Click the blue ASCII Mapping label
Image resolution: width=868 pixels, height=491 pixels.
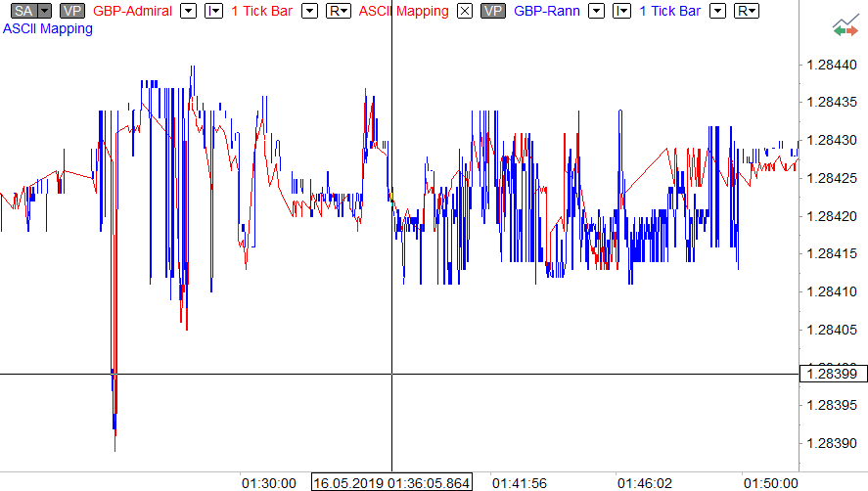click(48, 28)
